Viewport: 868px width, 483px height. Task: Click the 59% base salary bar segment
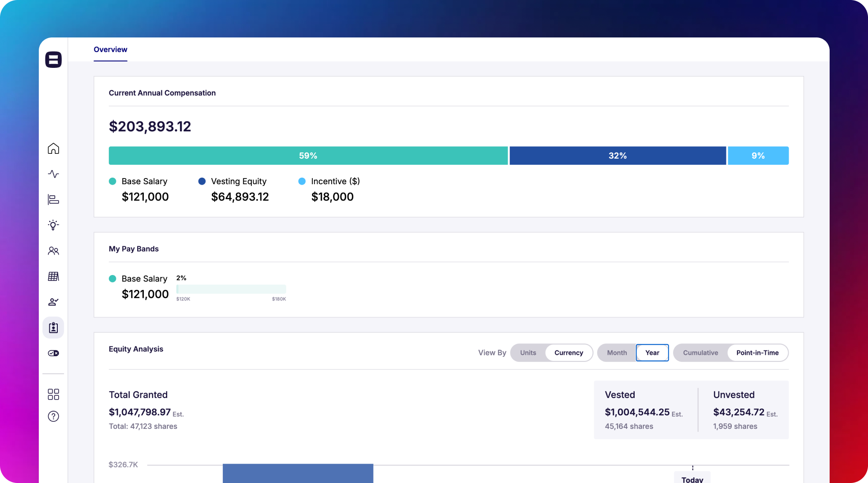click(x=308, y=156)
